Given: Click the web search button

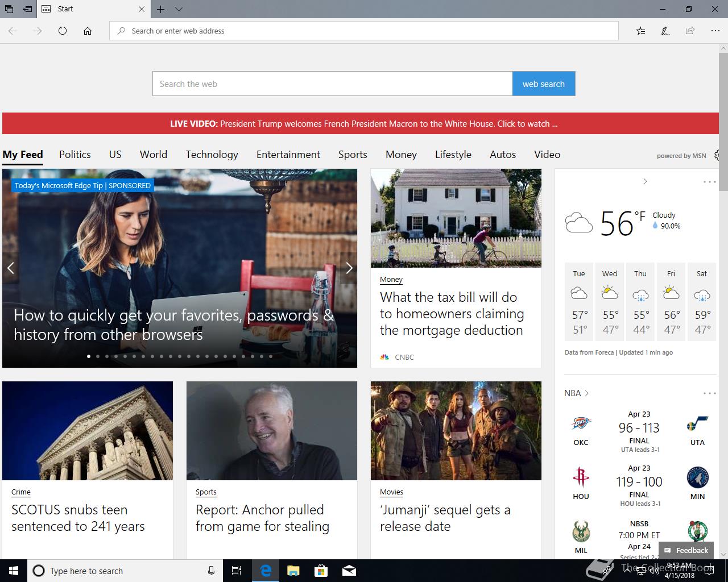Looking at the screenshot, I should click(544, 84).
